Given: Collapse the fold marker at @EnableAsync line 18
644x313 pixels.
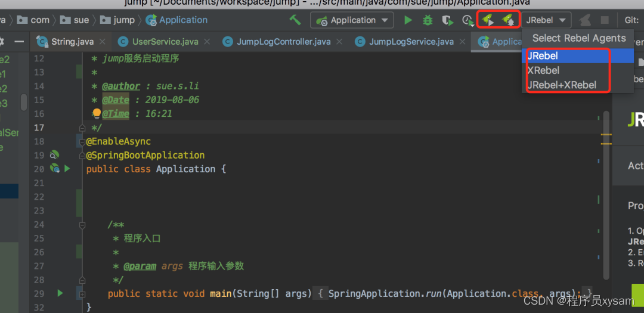Looking at the screenshot, I should point(82,142).
